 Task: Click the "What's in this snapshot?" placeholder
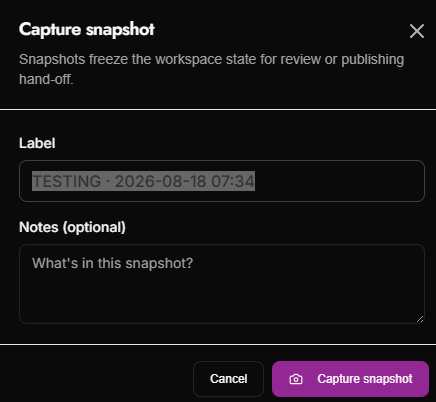[113, 263]
